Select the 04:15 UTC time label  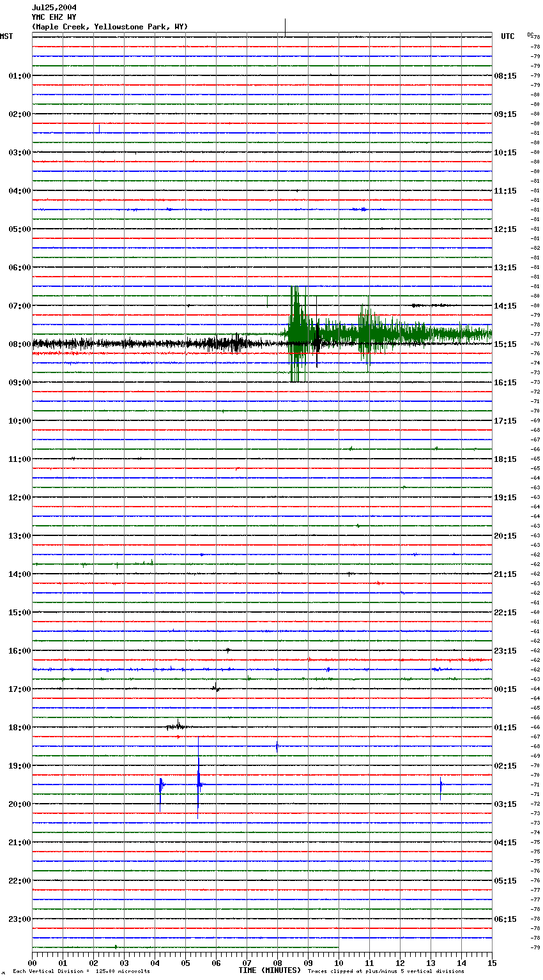[x=505, y=843]
